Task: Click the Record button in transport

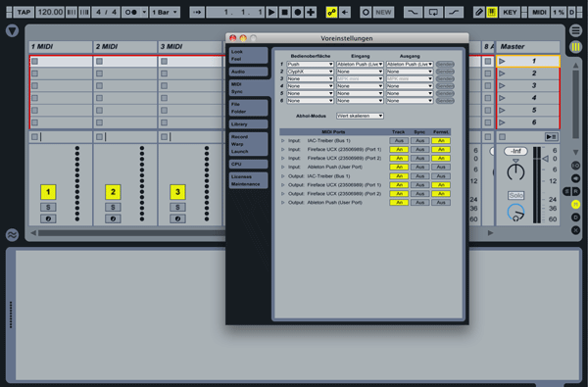Action: tap(297, 13)
